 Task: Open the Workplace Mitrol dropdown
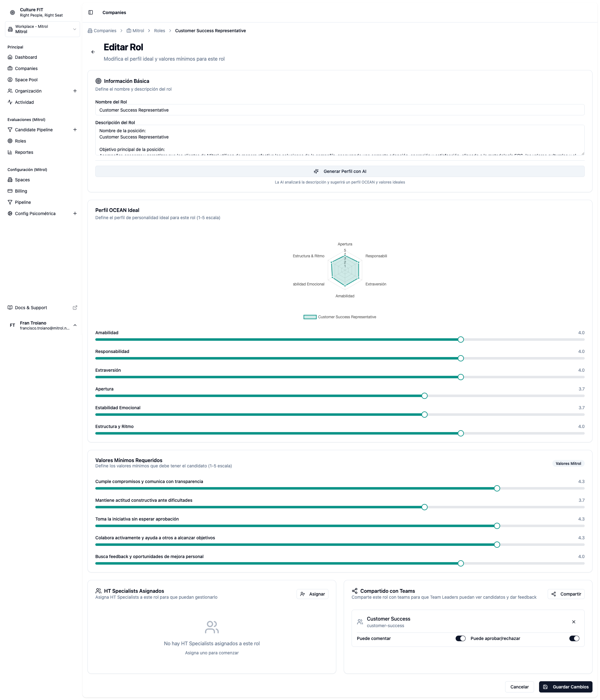(42, 29)
